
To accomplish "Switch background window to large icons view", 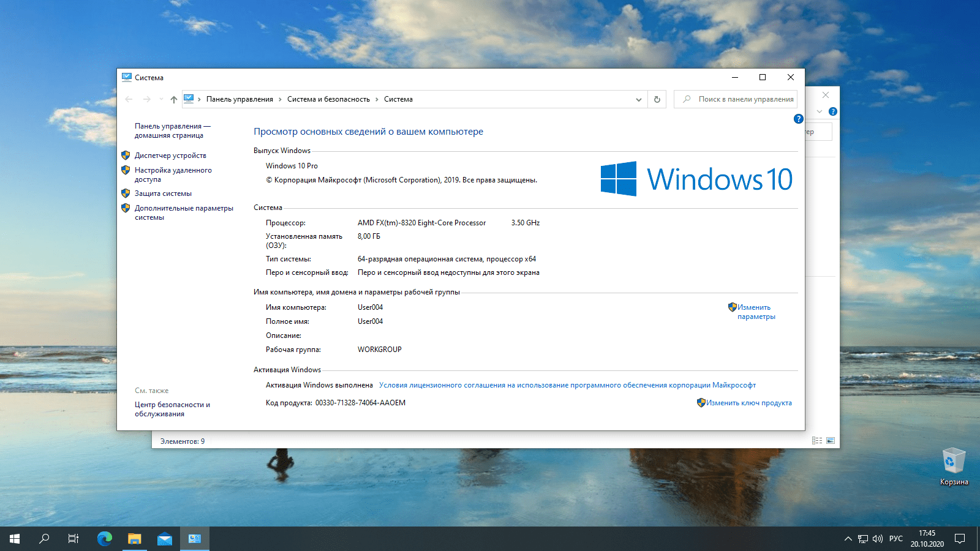I will 831,441.
